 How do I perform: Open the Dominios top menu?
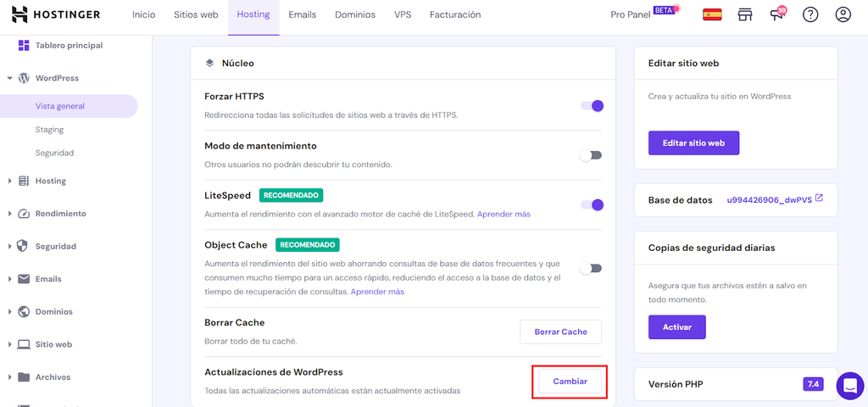(x=355, y=15)
